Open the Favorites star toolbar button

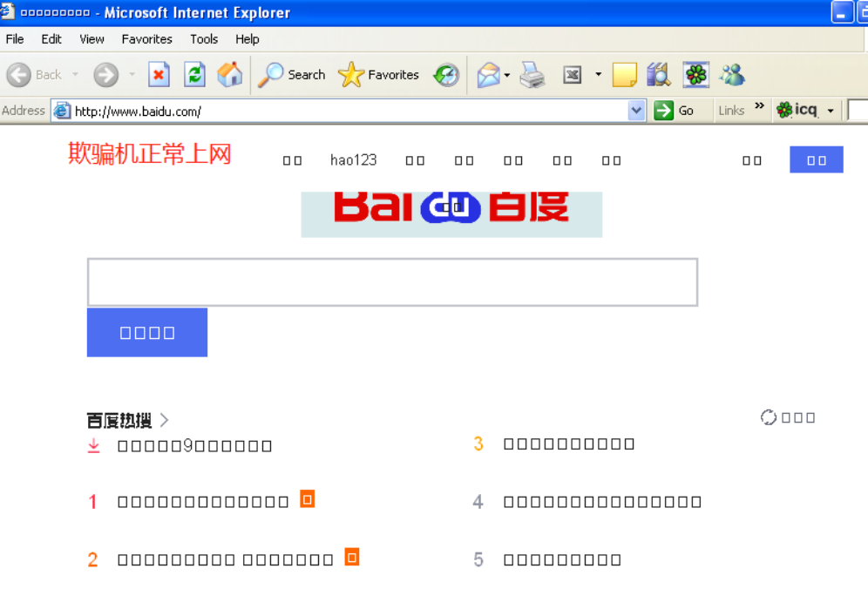[378, 75]
